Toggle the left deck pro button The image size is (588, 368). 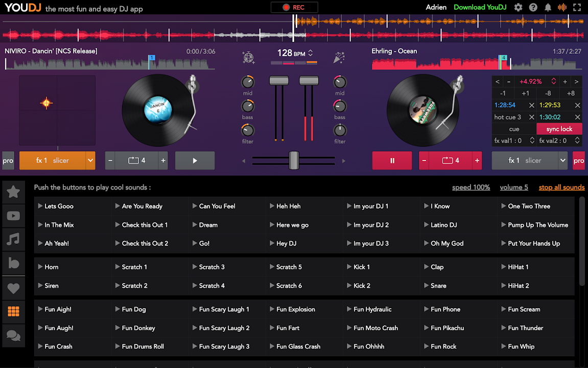[8, 160]
